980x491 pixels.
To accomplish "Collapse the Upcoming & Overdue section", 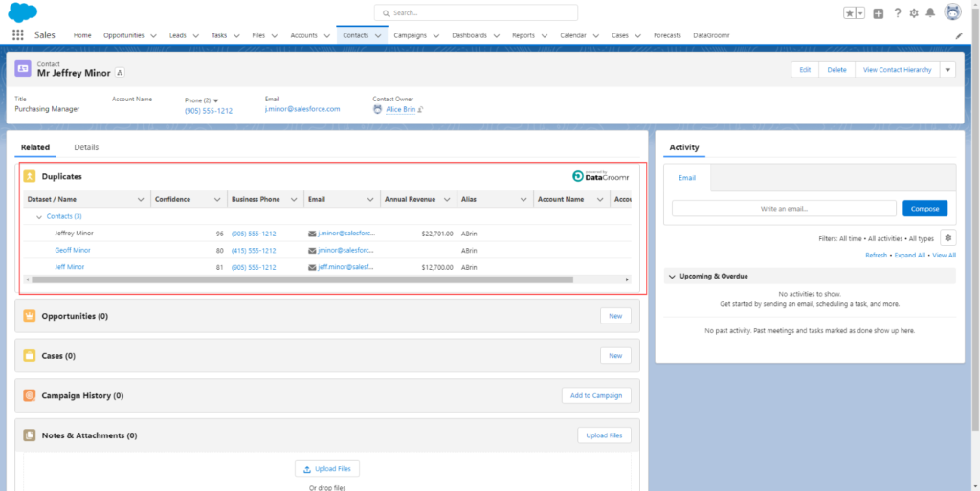I will coord(672,276).
